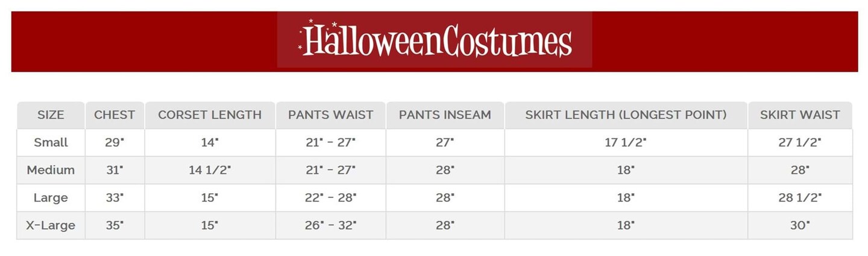Click the PANTS WAIST column header

(330, 115)
